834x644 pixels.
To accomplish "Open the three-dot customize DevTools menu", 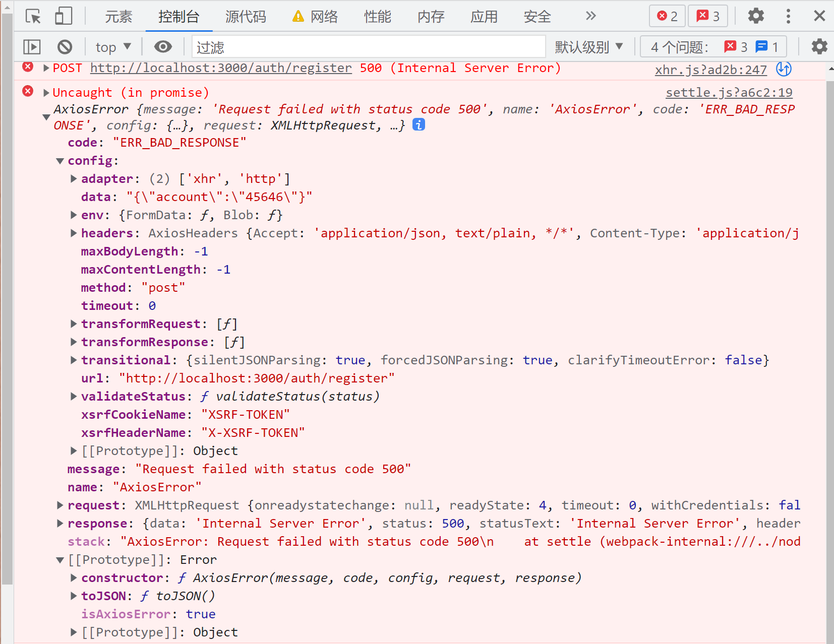I will click(788, 16).
